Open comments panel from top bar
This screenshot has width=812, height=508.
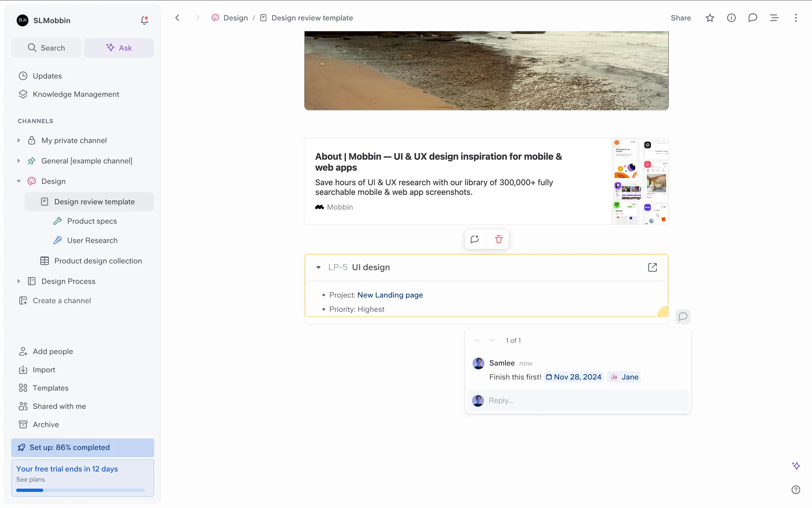(752, 18)
